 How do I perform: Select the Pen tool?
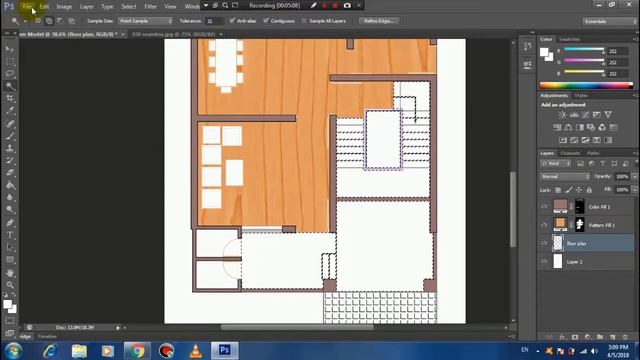point(10,223)
